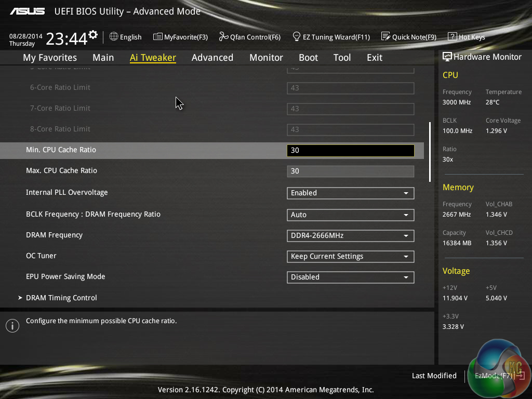Viewport: 532px width, 399px height.
Task: Click the Memory capacity value 16384 MB
Action: click(457, 243)
